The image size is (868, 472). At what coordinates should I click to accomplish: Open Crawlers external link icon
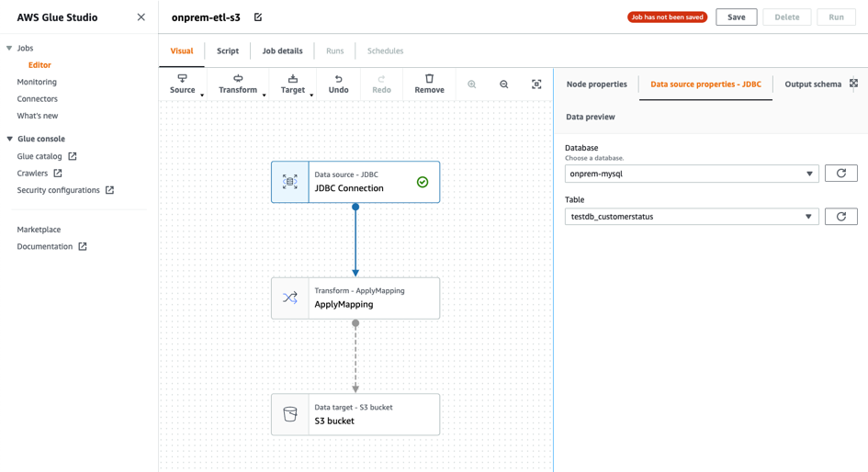point(58,174)
